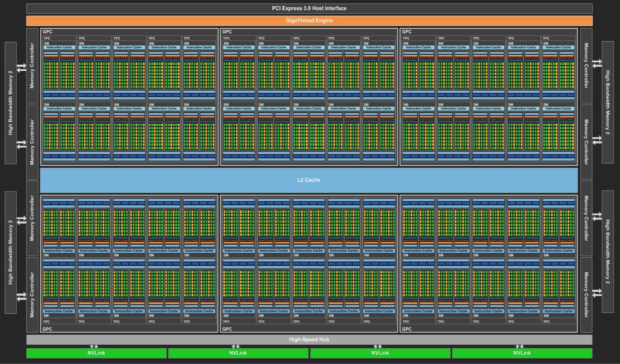Select lower-left High Bandwidth Memory 2 block
This screenshot has height=364, width=620.
click(11, 252)
